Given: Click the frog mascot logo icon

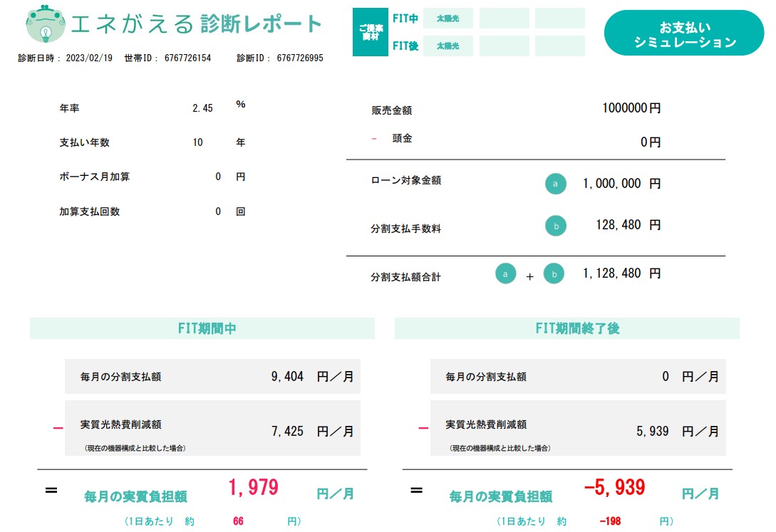Looking at the screenshot, I should [45, 24].
